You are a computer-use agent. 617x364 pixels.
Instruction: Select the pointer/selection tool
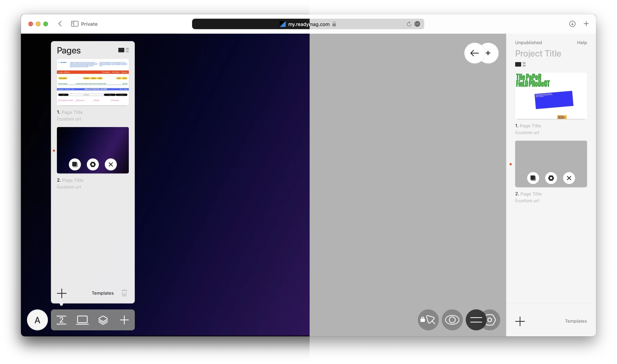click(x=428, y=320)
